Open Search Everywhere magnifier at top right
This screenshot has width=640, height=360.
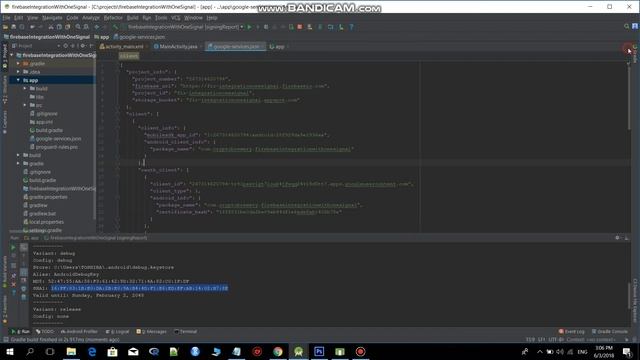(x=627, y=27)
